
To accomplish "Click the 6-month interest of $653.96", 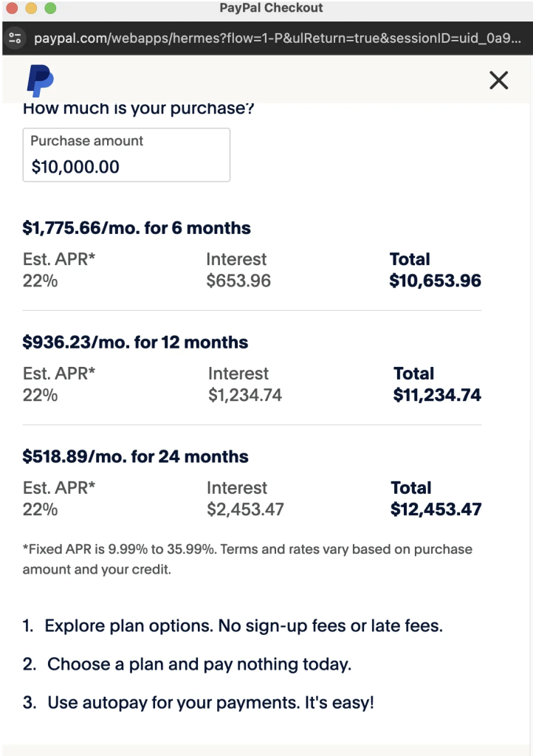I will pyautogui.click(x=238, y=281).
